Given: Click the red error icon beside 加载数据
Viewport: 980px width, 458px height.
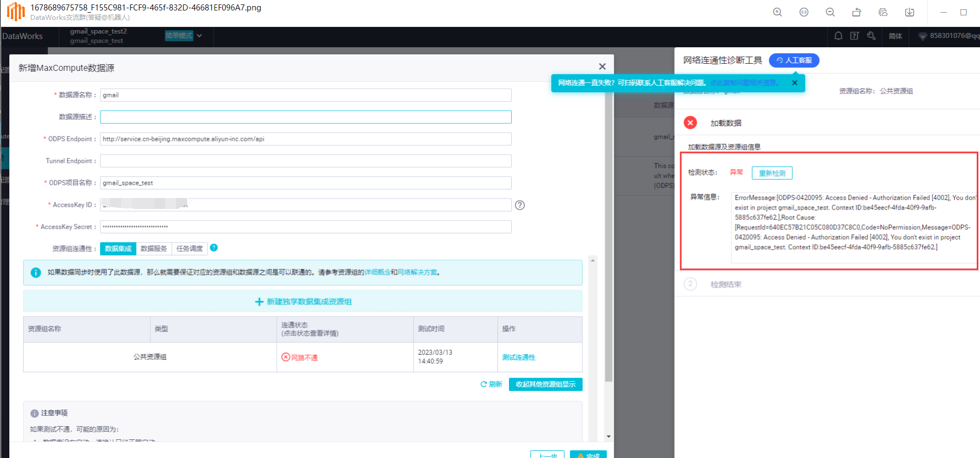Looking at the screenshot, I should pyautogui.click(x=691, y=123).
